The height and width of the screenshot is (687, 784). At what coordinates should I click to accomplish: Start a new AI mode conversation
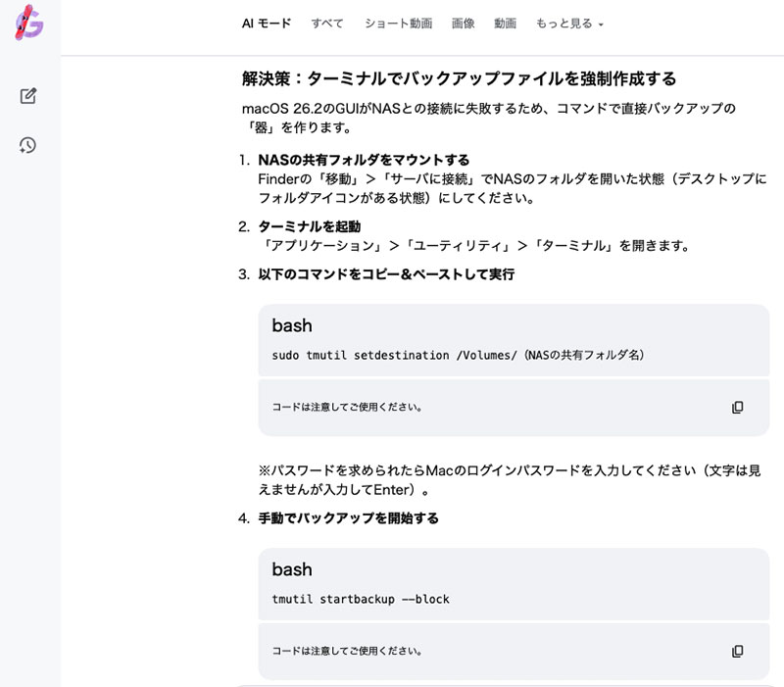(x=28, y=96)
